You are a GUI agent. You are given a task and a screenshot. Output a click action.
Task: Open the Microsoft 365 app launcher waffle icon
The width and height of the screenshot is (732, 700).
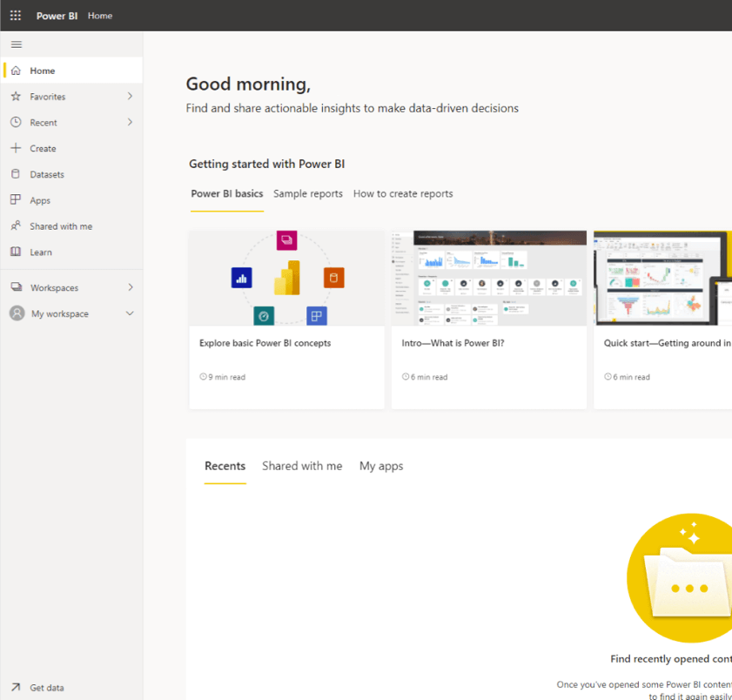[x=15, y=15]
